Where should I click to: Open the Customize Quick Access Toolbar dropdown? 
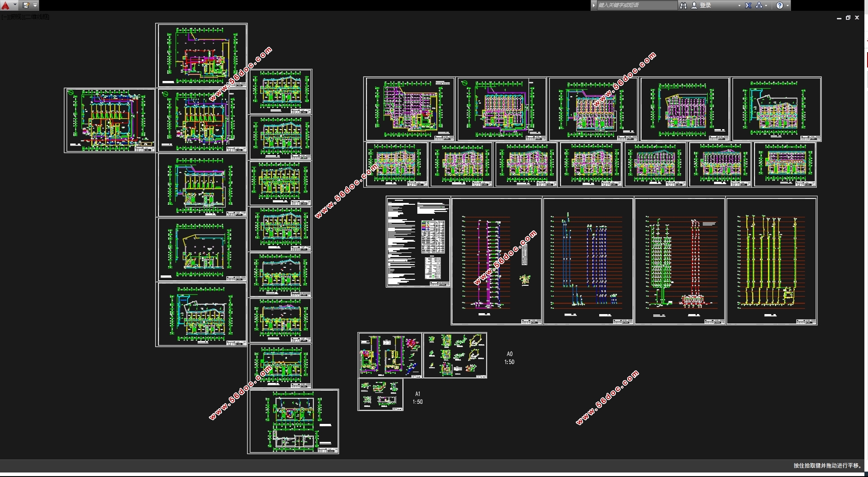tap(35, 5)
